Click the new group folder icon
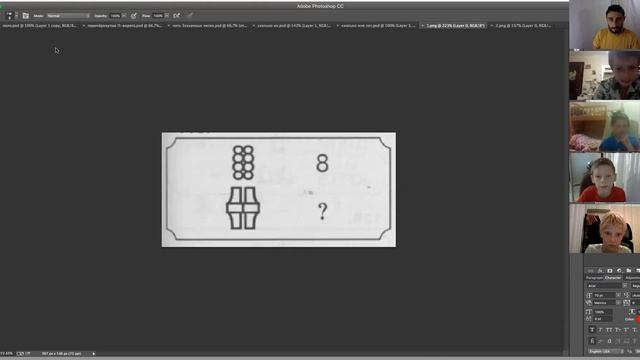Viewport: 640px width, 360px height. (x=629, y=271)
